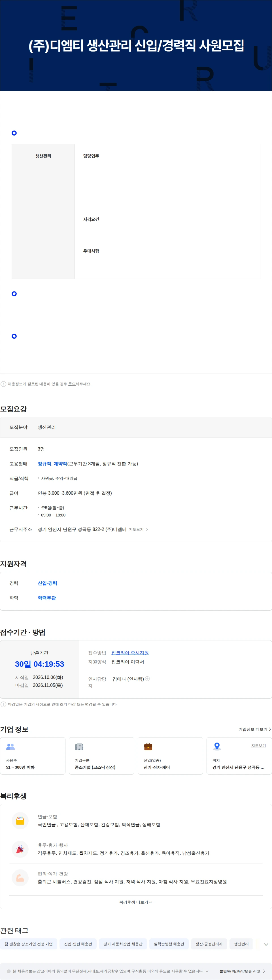
Task: Select the 생산·공정관리자 tag
Action: (209, 944)
